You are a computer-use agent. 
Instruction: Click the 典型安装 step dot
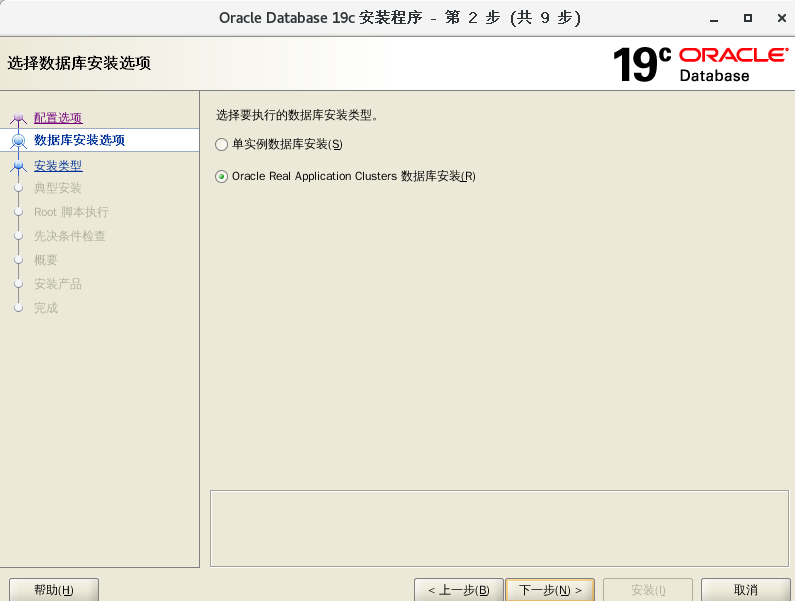click(x=19, y=188)
